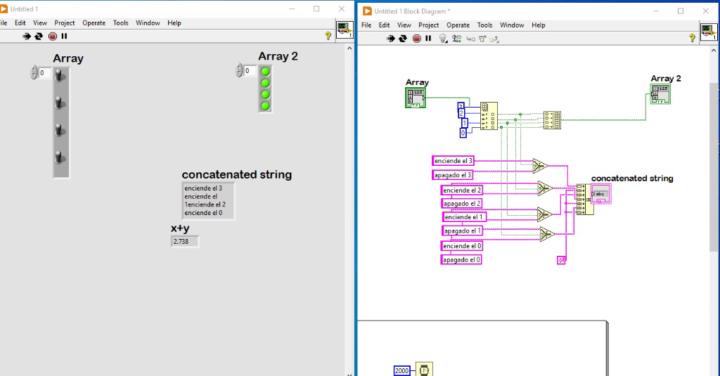Screen dimensions: 720x376
Task: Select the 2000 numeric constant
Action: pos(402,370)
